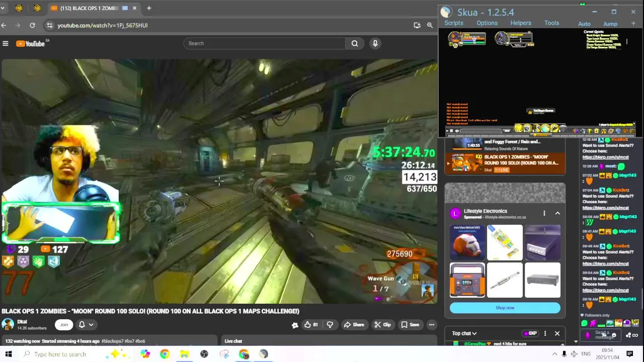Click the #blackops7 hashtag link
The width and height of the screenshot is (644, 362).
pyautogui.click(x=113, y=341)
